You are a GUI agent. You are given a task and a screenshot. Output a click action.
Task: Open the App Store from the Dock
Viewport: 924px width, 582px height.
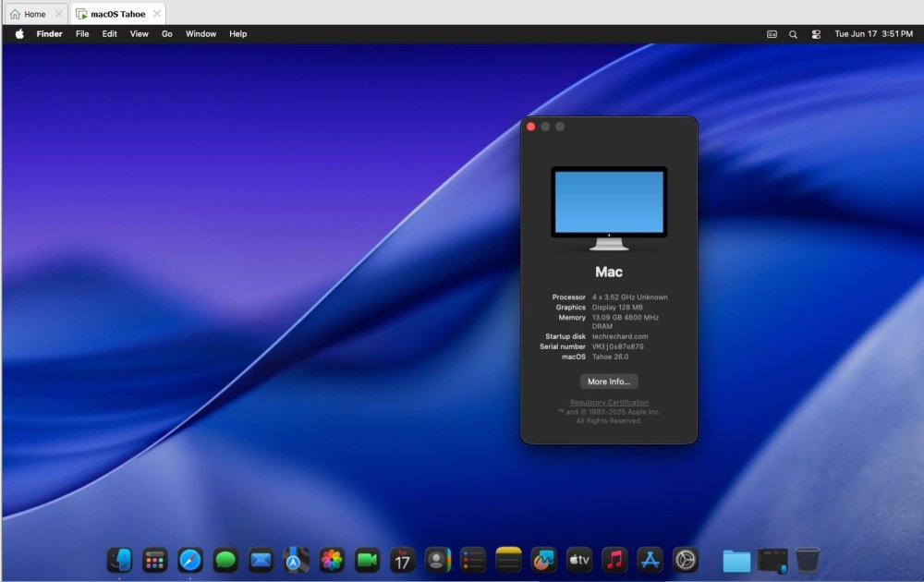[x=650, y=560]
